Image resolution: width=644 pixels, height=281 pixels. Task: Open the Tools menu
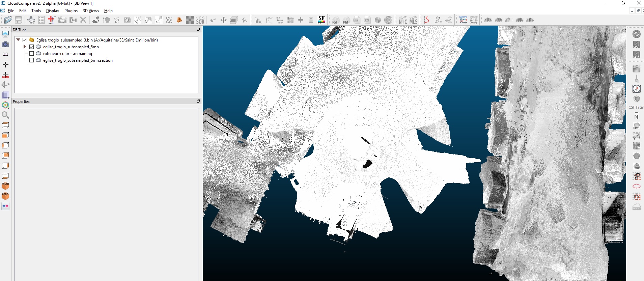coord(36,11)
